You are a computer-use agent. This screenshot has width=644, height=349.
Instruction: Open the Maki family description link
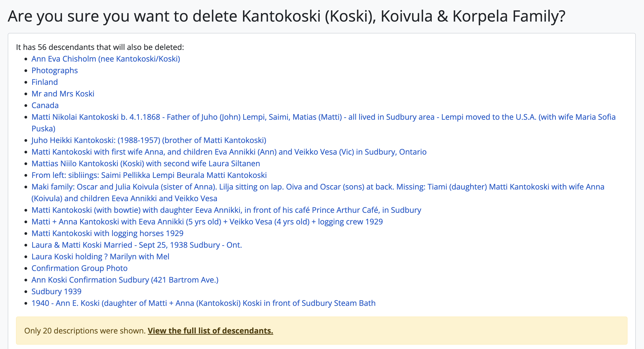pyautogui.click(x=317, y=187)
